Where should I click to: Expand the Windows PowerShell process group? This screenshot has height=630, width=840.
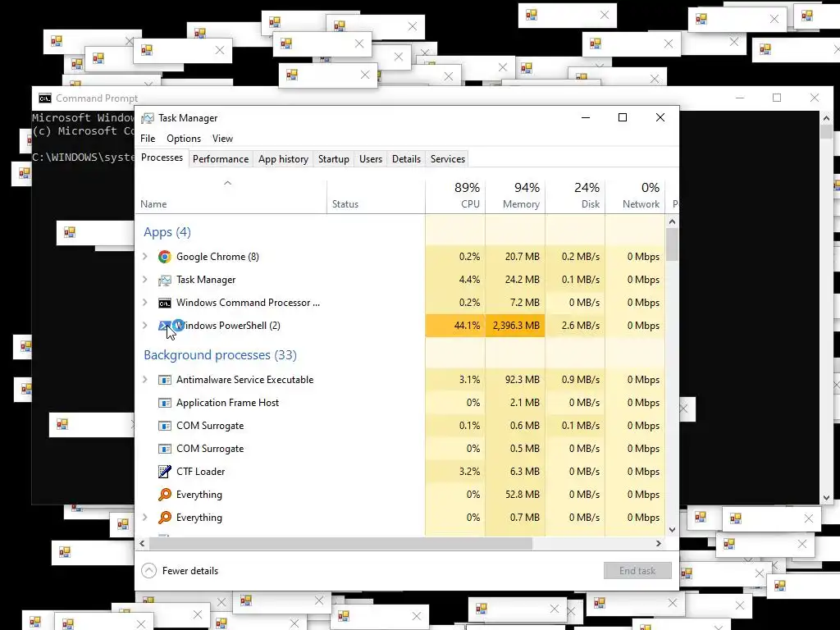[144, 325]
